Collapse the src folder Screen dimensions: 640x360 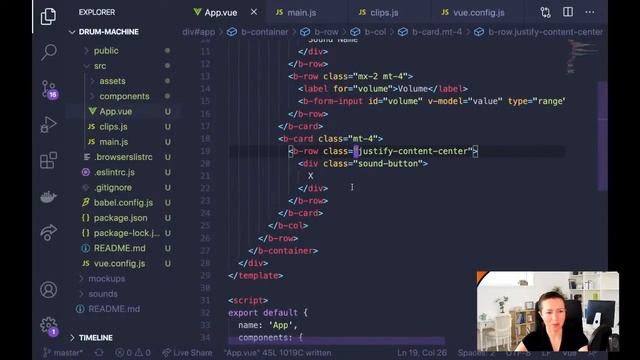pyautogui.click(x=99, y=66)
